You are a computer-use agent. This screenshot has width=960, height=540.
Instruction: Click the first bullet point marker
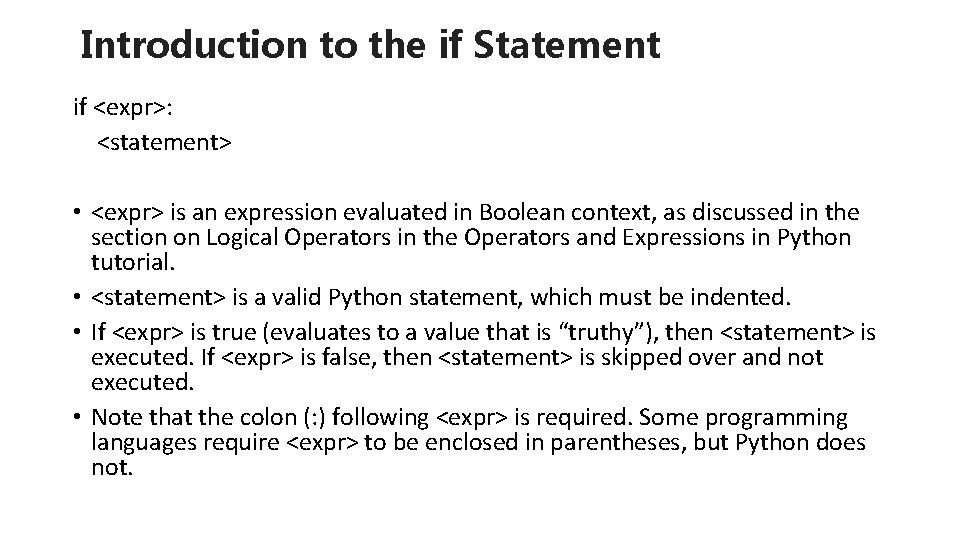(x=76, y=214)
